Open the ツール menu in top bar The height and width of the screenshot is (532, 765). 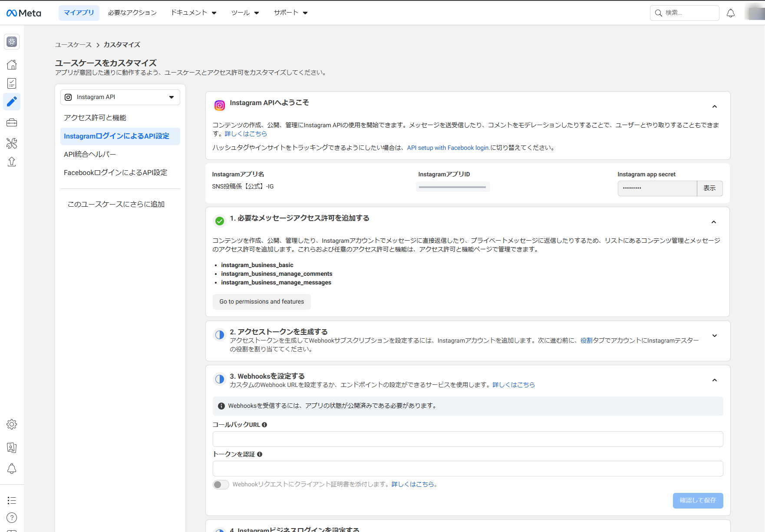pyautogui.click(x=245, y=13)
